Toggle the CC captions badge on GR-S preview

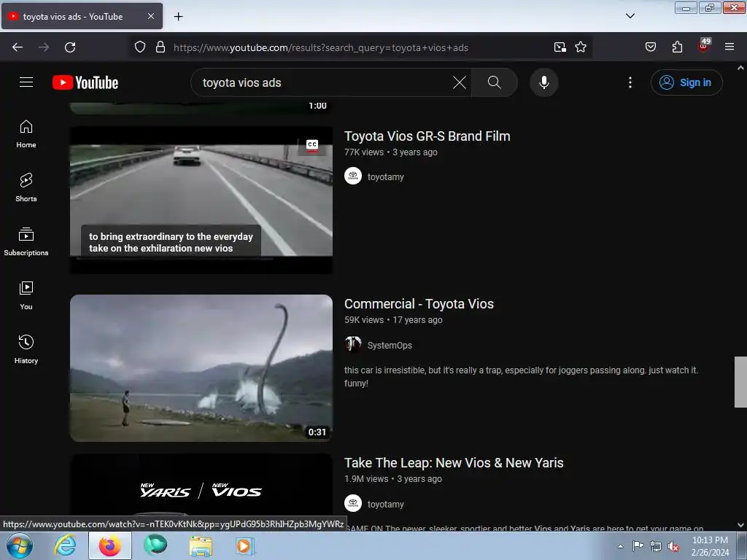click(312, 145)
